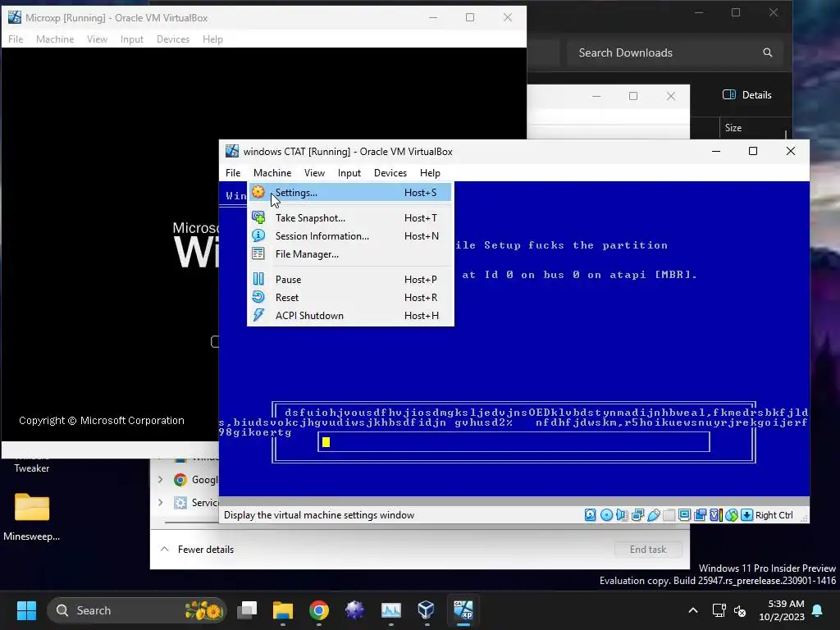Click windows CTAT window title bar icon
Screen dimensions: 840x630
pos(232,151)
